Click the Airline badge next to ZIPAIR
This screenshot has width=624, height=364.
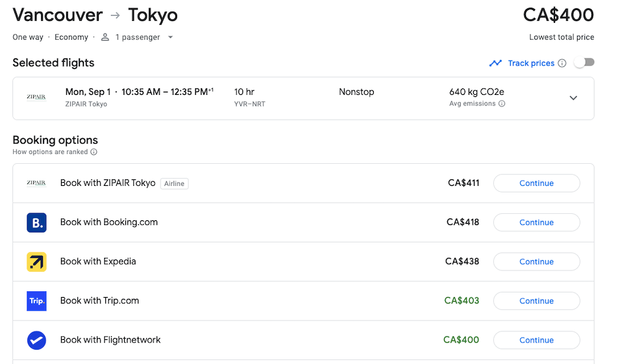pos(174,183)
